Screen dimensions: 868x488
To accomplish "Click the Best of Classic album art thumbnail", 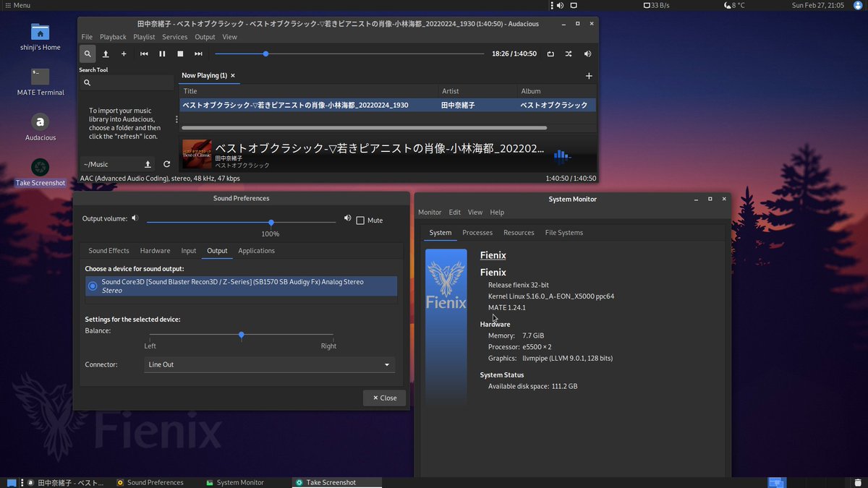I will (197, 154).
